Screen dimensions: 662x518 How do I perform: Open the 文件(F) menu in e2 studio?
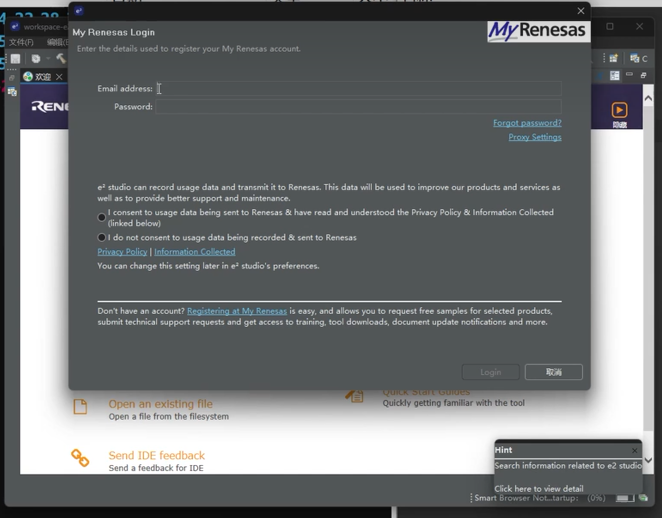[21, 42]
